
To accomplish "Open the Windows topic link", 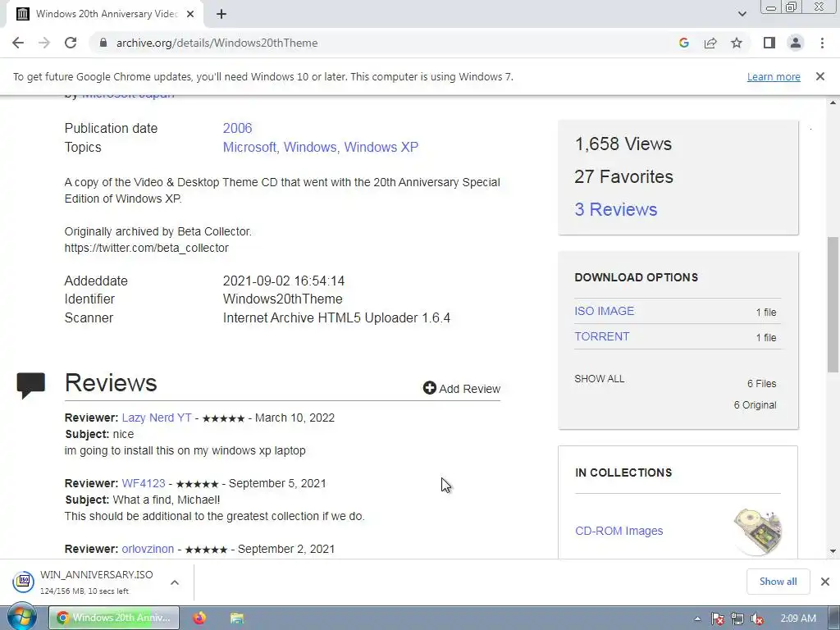I will [311, 148].
